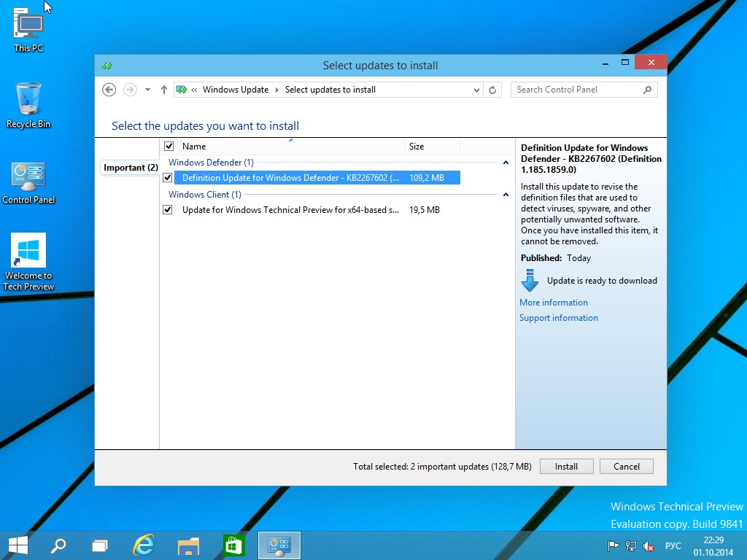The image size is (747, 560).
Task: Close the Select updates to install window
Action: coord(651,63)
